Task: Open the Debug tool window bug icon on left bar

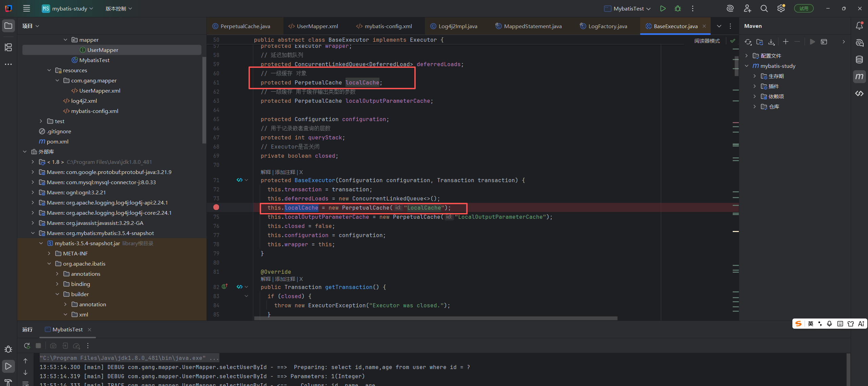Action: (8, 349)
